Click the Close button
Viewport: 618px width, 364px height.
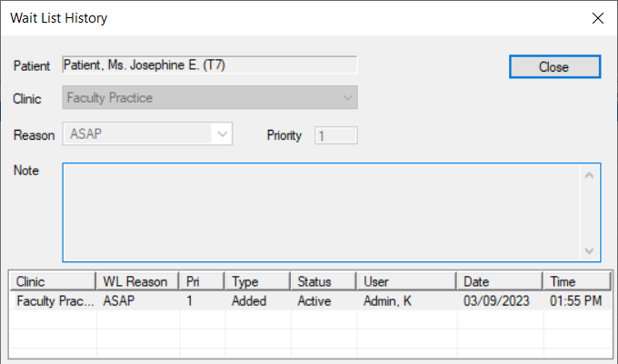coord(554,66)
